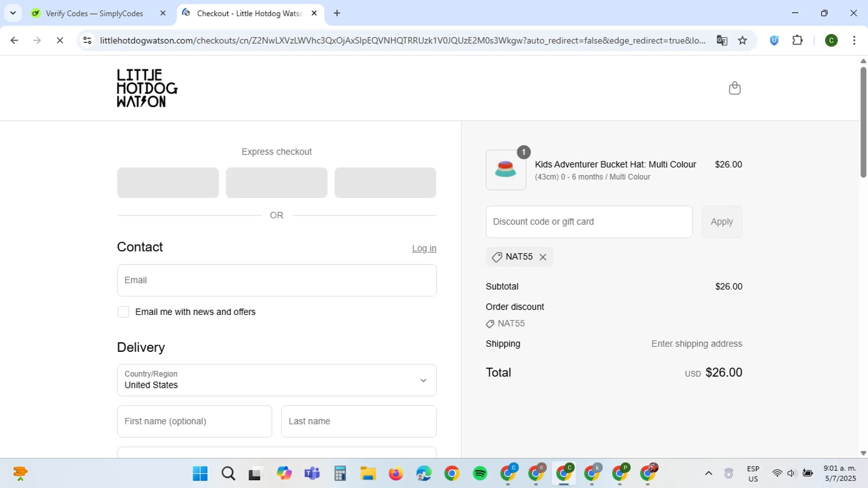Open a new browser tab
This screenshot has width=868, height=488.
point(337,13)
